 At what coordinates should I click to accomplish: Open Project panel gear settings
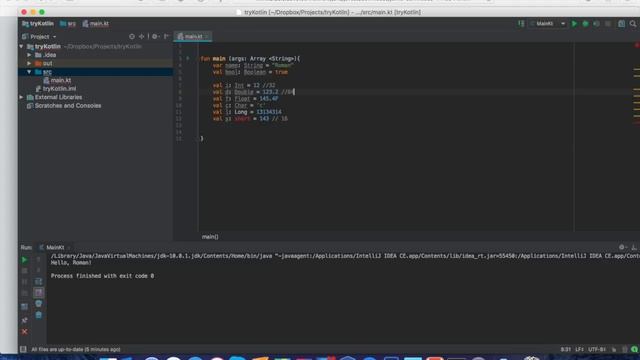pyautogui.click(x=155, y=37)
